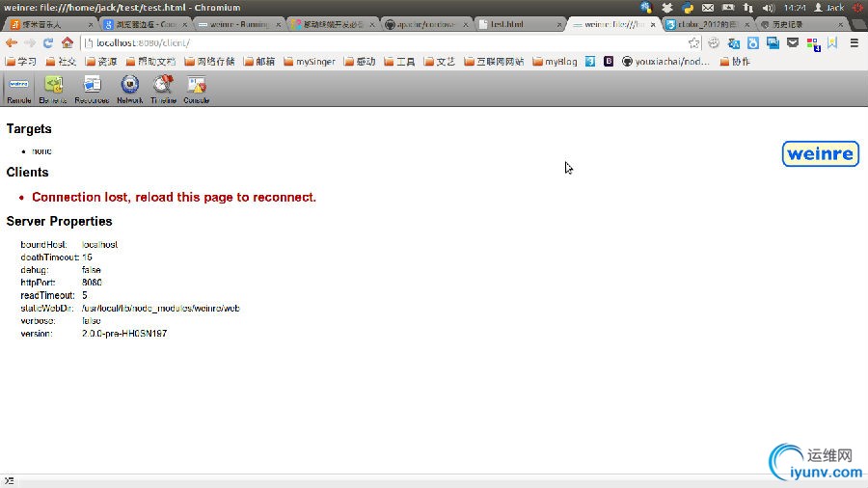This screenshot has height=488, width=868.
Task: Open the session power indicator
Action: pyautogui.click(x=858, y=7)
